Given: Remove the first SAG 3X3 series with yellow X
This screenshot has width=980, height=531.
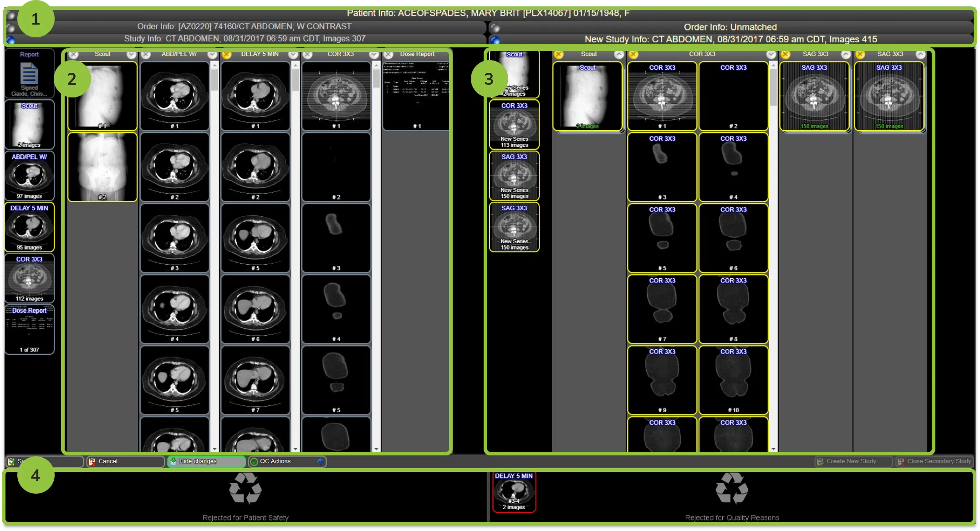Looking at the screenshot, I should (786, 55).
